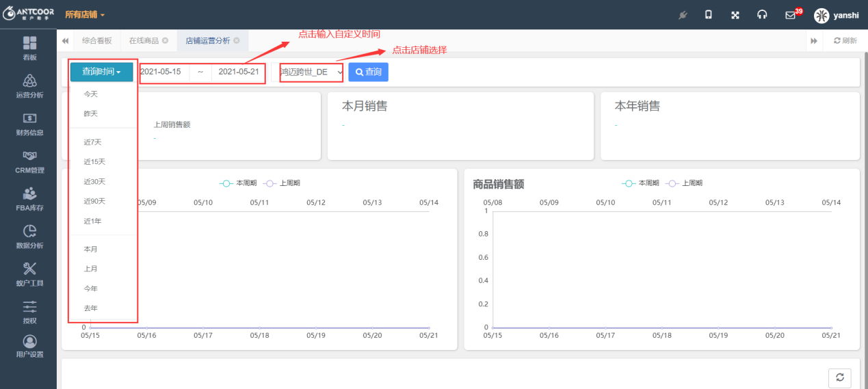Toggle 本周期 legend in 商品销售额 chart
868x389 pixels.
tap(640, 183)
